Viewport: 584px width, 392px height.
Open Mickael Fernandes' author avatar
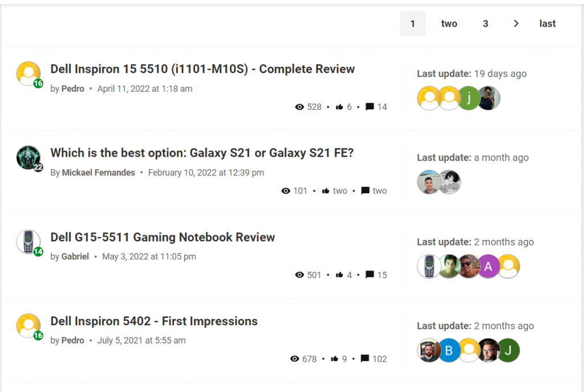[x=29, y=157]
